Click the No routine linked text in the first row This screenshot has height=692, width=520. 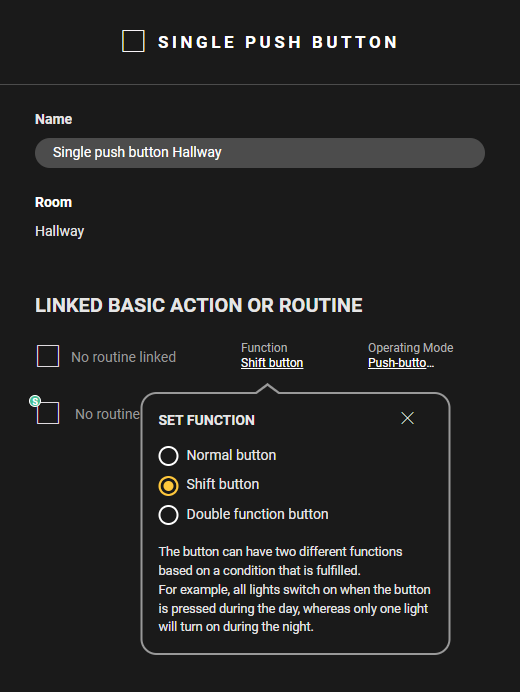point(124,357)
